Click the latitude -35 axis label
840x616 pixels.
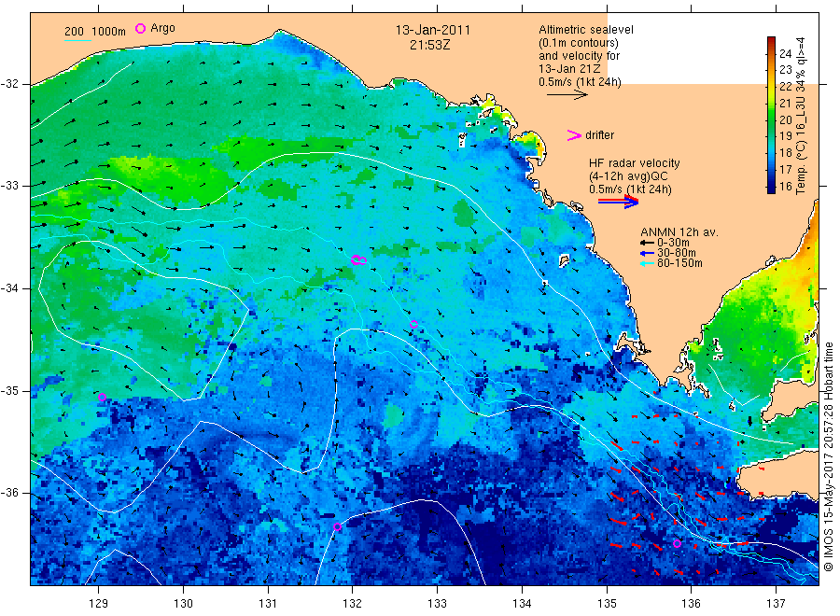[9, 390]
